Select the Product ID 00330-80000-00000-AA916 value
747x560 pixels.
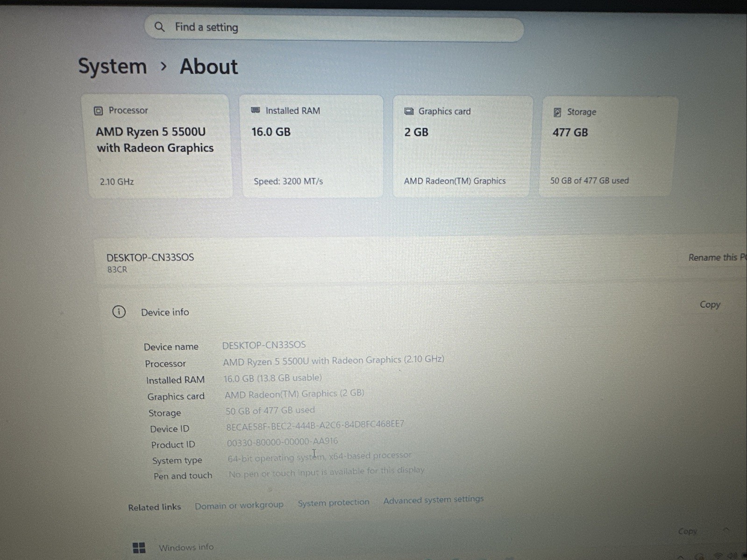(x=282, y=442)
